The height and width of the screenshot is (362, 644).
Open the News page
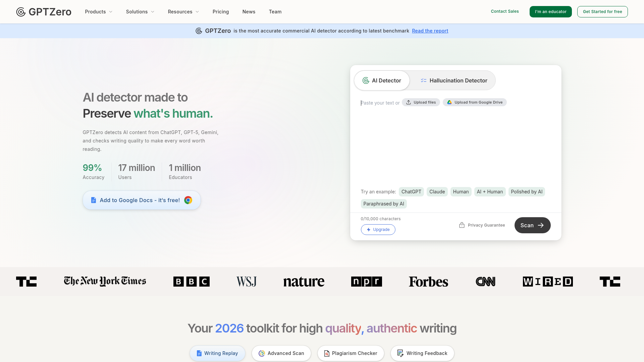249,12
